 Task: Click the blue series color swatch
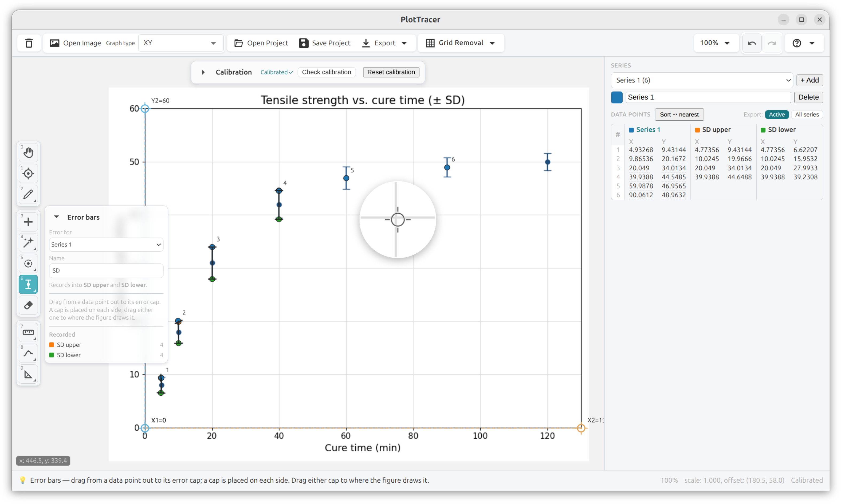click(617, 97)
